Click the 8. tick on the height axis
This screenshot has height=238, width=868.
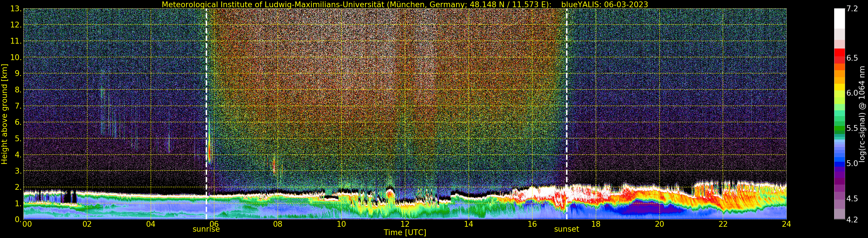click(x=18, y=90)
